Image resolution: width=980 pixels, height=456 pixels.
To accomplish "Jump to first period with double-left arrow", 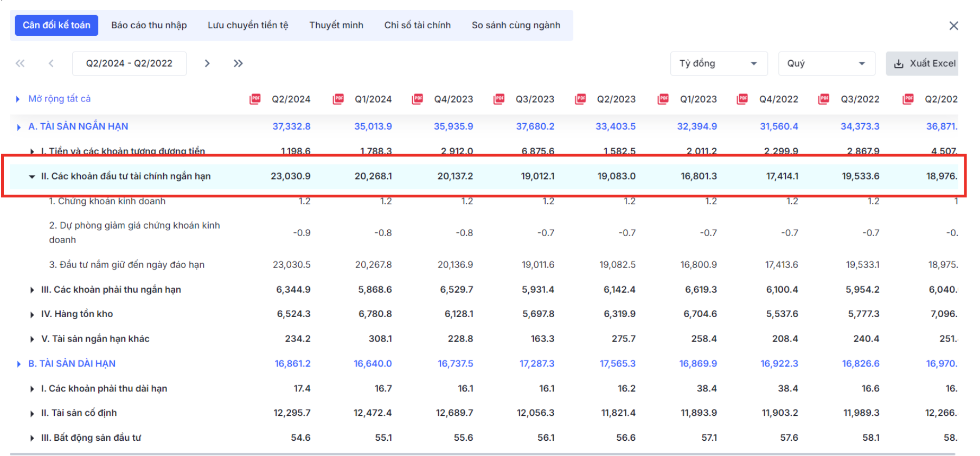I will click(20, 64).
